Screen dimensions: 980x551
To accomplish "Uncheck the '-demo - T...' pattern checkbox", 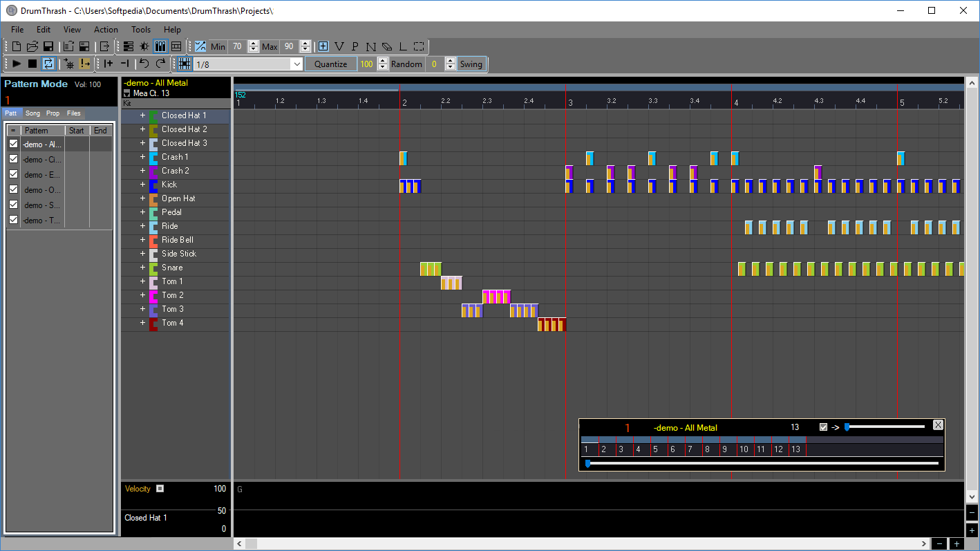I will click(x=13, y=220).
